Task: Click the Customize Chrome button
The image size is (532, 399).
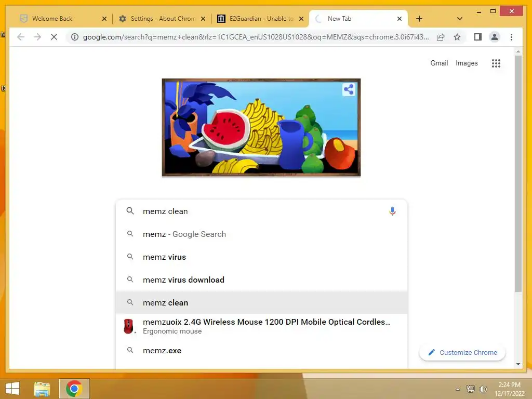Action: 462,353
